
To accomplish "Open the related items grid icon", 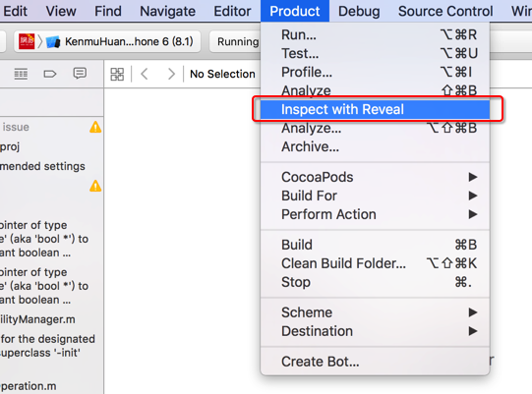I will coord(117,74).
